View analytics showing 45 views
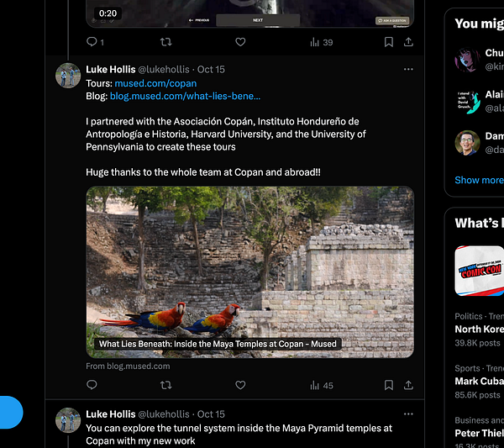Screen dimensions: 504x448 pos(322,385)
